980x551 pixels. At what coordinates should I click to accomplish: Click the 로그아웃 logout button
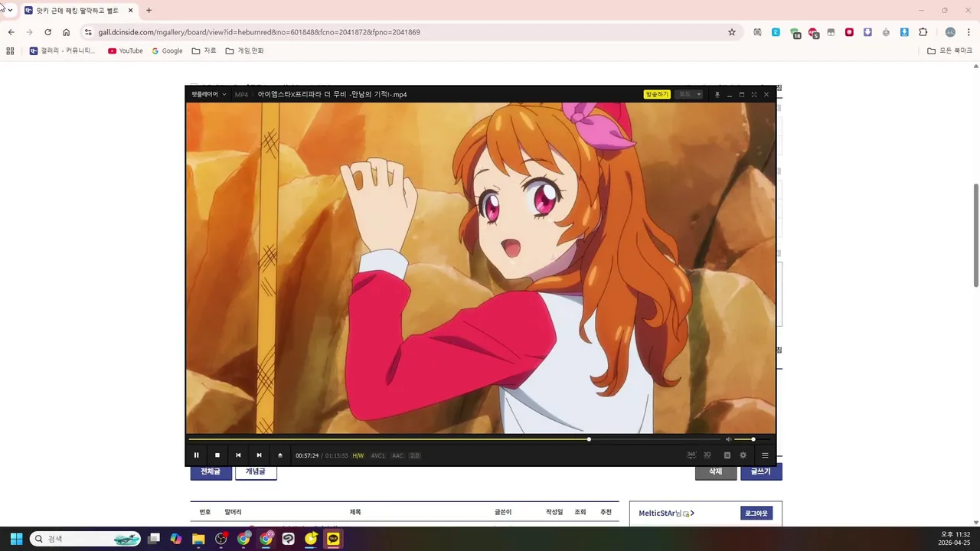pyautogui.click(x=756, y=513)
